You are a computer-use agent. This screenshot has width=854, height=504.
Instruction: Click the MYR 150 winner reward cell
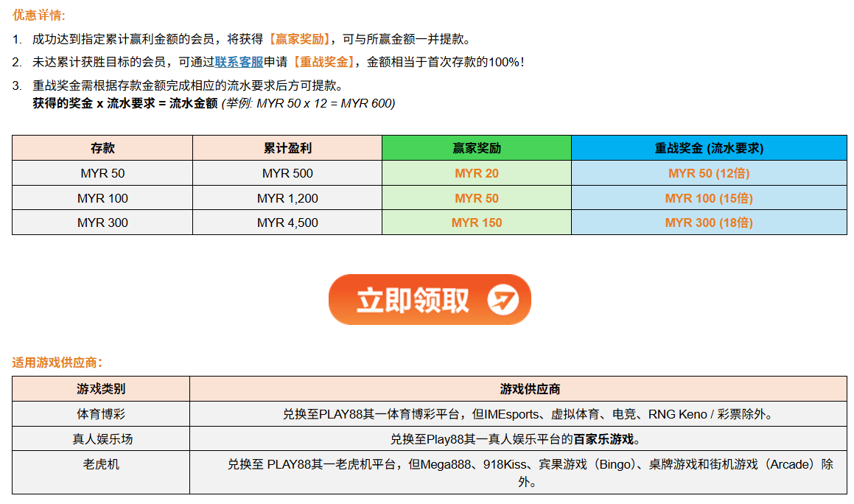click(x=476, y=223)
